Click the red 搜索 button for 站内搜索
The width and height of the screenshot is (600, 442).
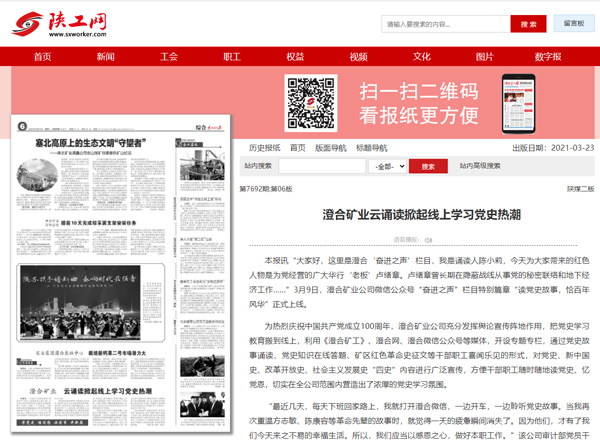click(428, 166)
